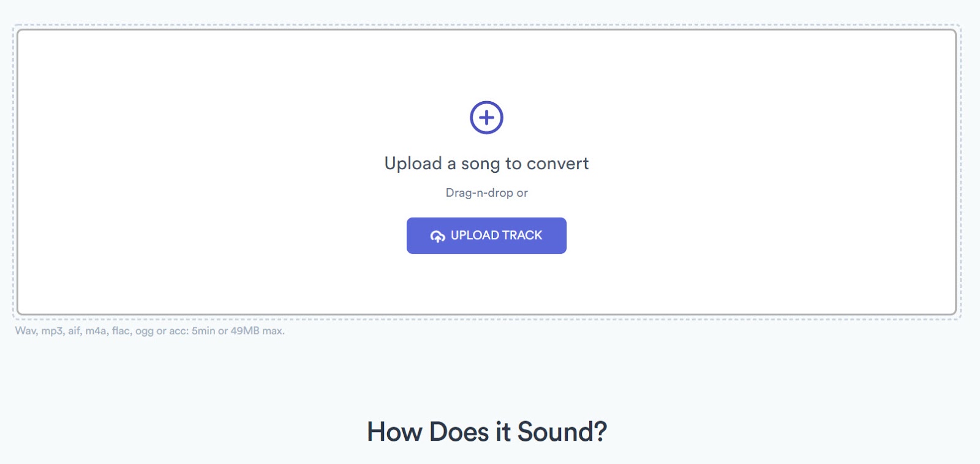Viewport: 980px width, 464px height.
Task: Click the word "Drag-n-drop" under the heading
Action: (x=479, y=193)
